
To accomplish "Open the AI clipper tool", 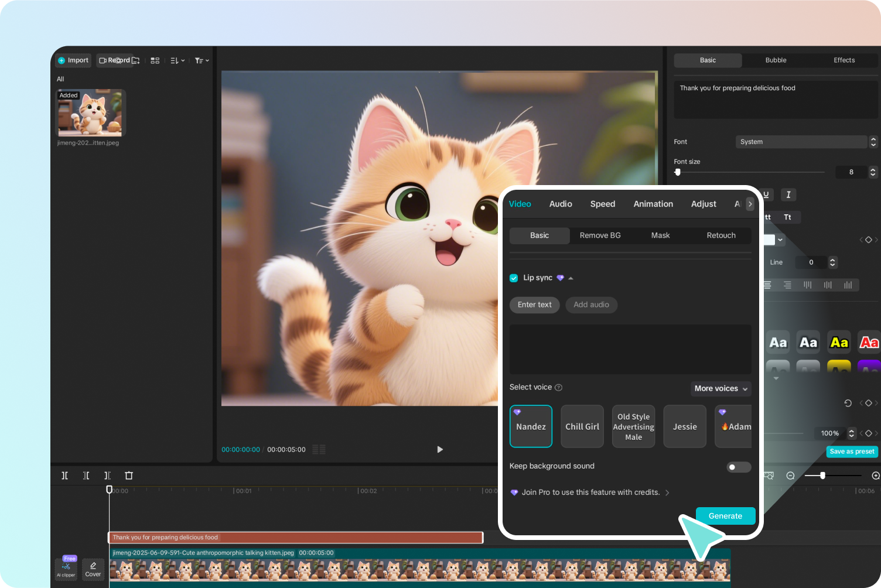I will click(66, 568).
